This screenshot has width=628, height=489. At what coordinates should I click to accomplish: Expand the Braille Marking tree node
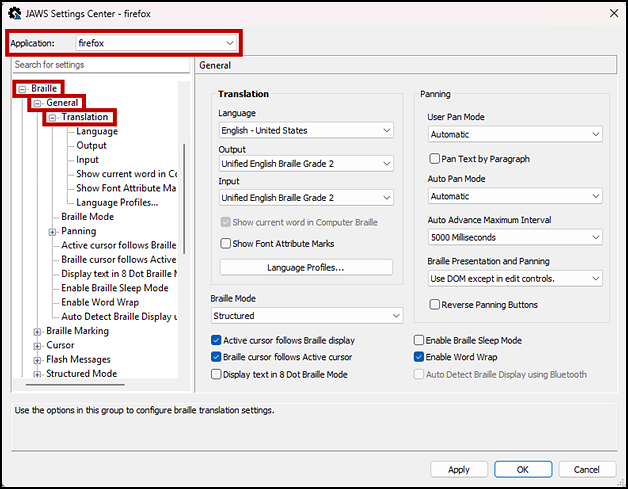[x=37, y=331]
